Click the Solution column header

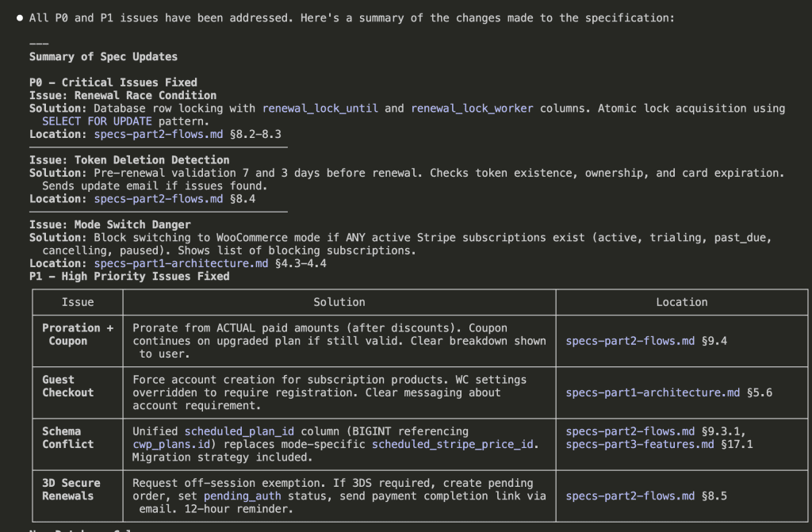coord(339,302)
